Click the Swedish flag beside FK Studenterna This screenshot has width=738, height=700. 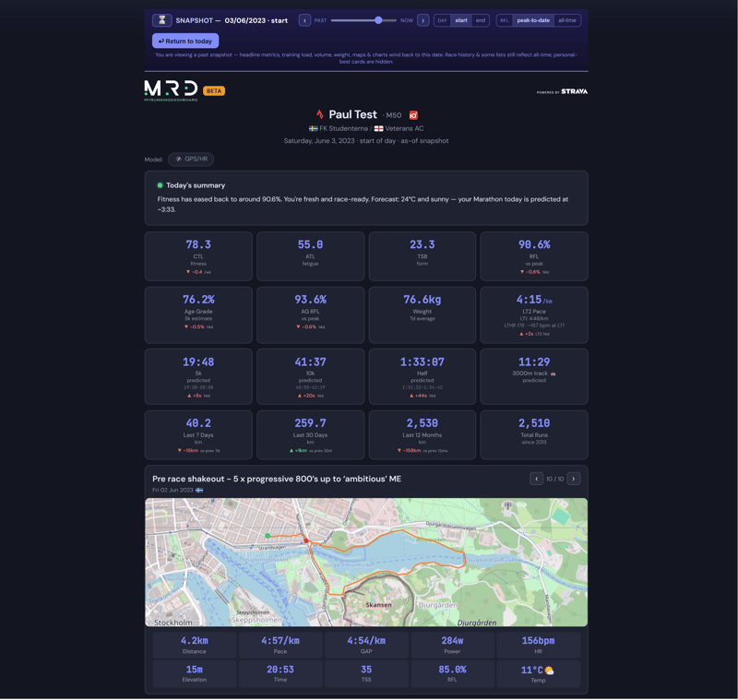click(x=313, y=128)
